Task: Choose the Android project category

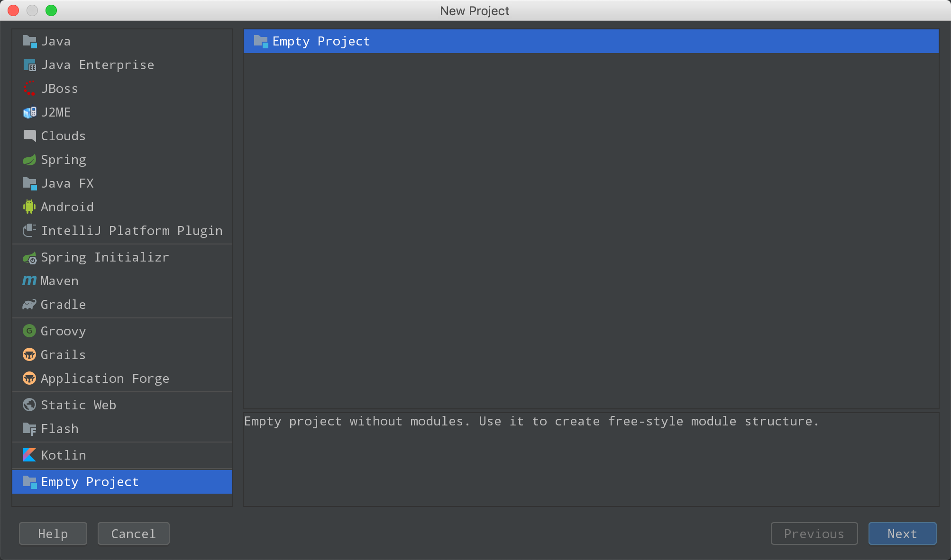Action: tap(67, 207)
